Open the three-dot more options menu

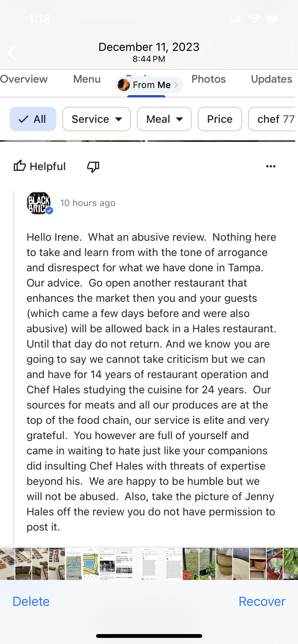(x=270, y=166)
